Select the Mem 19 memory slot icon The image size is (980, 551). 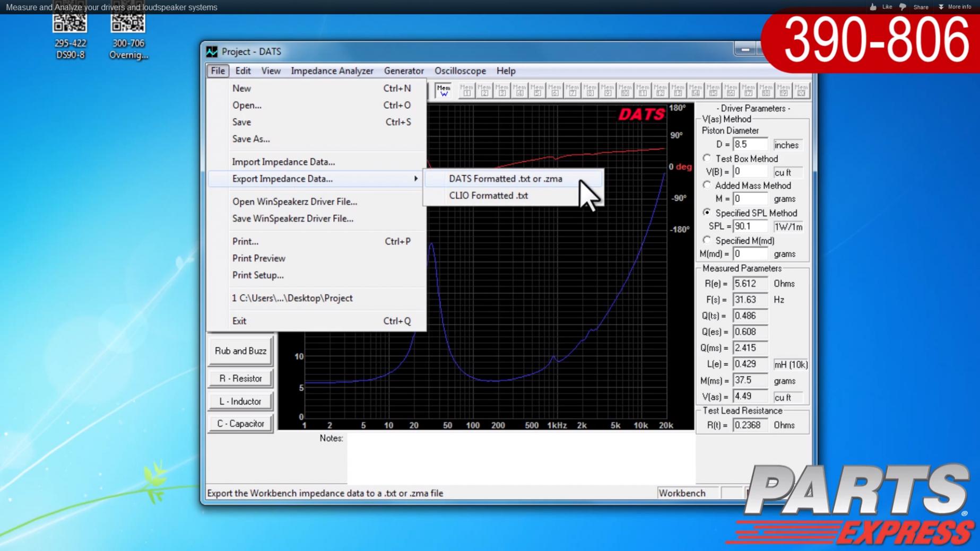783,91
